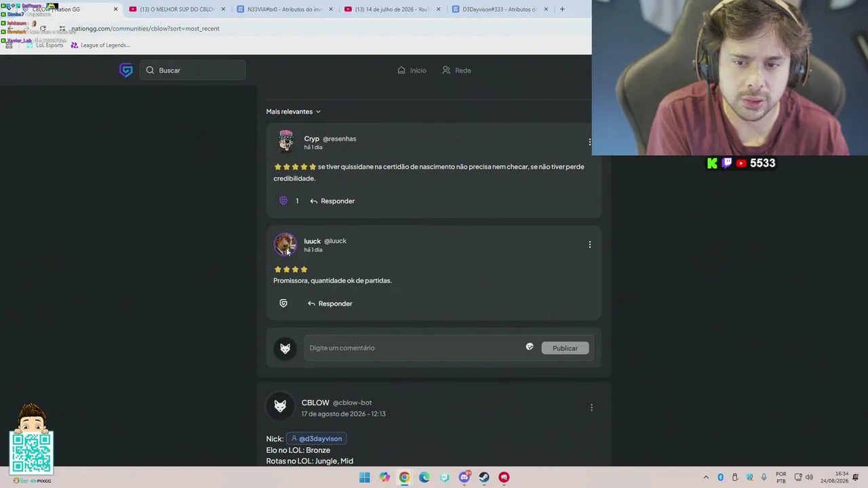Click Cryp's profile avatar

pyautogui.click(x=285, y=142)
